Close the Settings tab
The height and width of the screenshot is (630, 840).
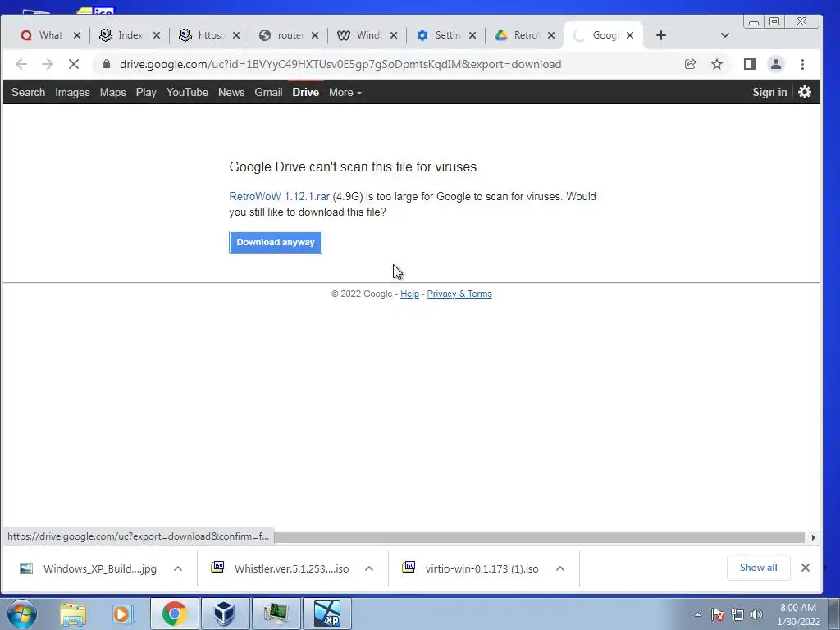pyautogui.click(x=472, y=35)
